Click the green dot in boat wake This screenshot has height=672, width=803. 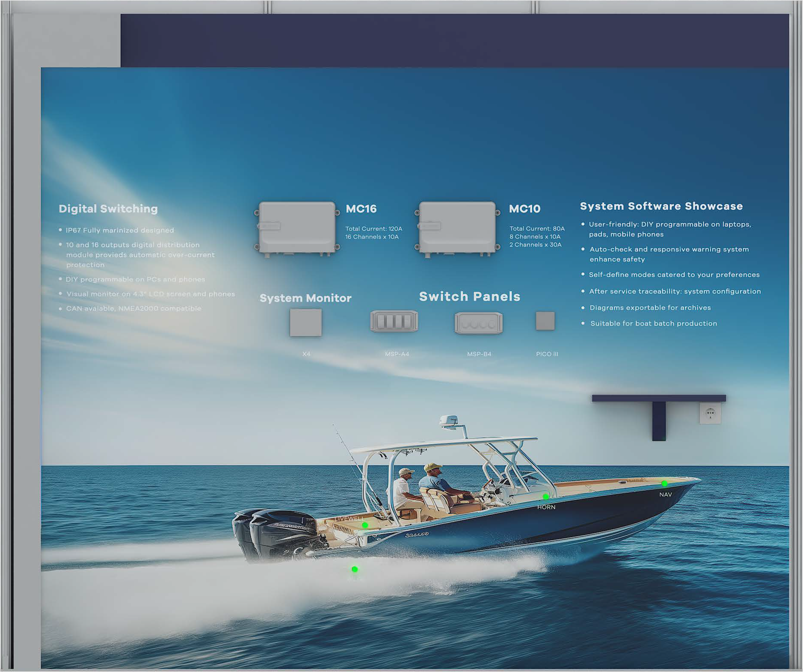pos(354,569)
